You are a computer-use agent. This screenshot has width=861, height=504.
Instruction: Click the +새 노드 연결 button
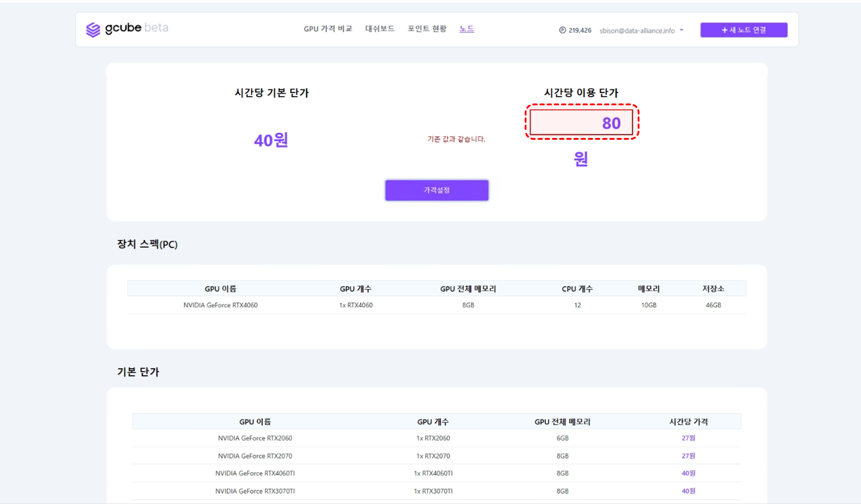(x=744, y=30)
